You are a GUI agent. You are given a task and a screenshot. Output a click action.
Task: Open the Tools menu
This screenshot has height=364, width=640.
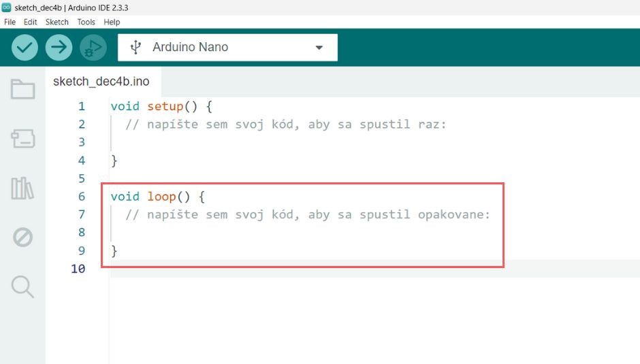pyautogui.click(x=86, y=22)
